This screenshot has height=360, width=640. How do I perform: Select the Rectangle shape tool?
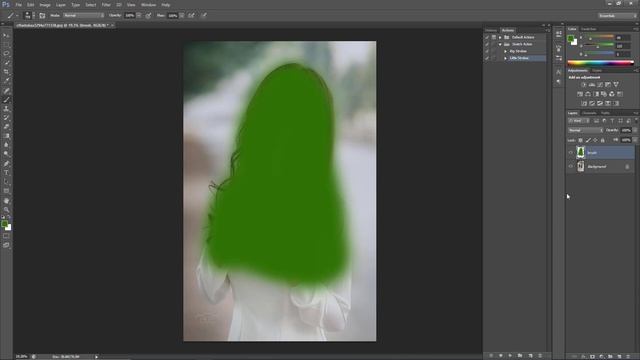click(x=6, y=191)
